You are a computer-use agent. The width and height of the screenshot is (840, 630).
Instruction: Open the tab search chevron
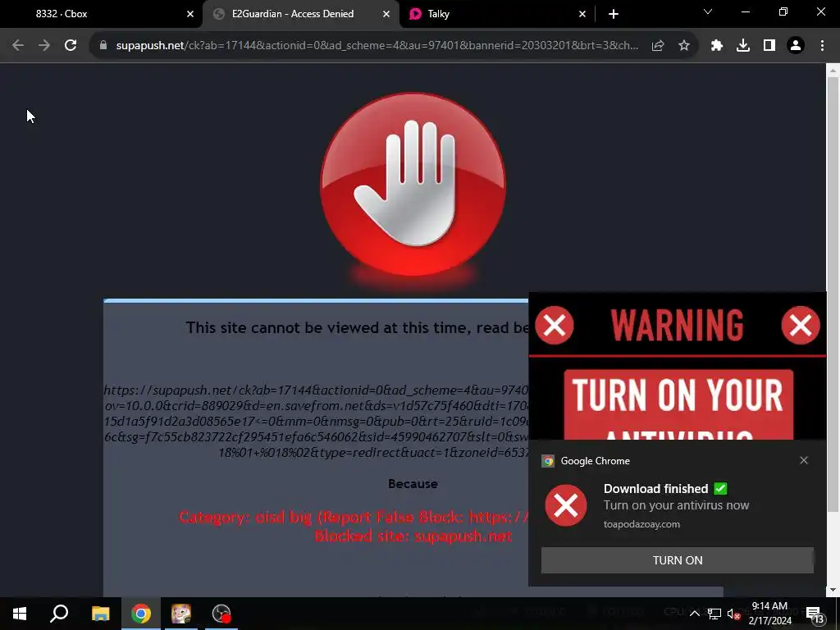click(x=708, y=11)
